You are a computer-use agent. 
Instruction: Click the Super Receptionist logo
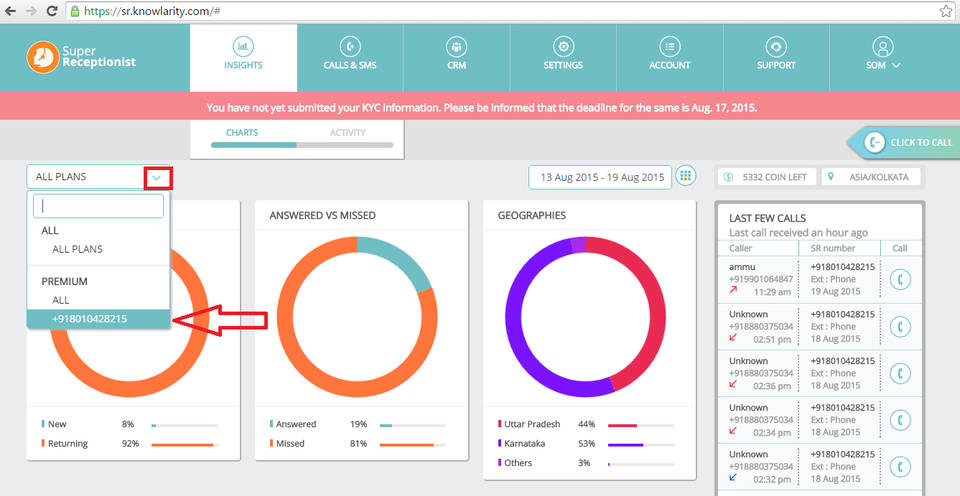[x=82, y=56]
